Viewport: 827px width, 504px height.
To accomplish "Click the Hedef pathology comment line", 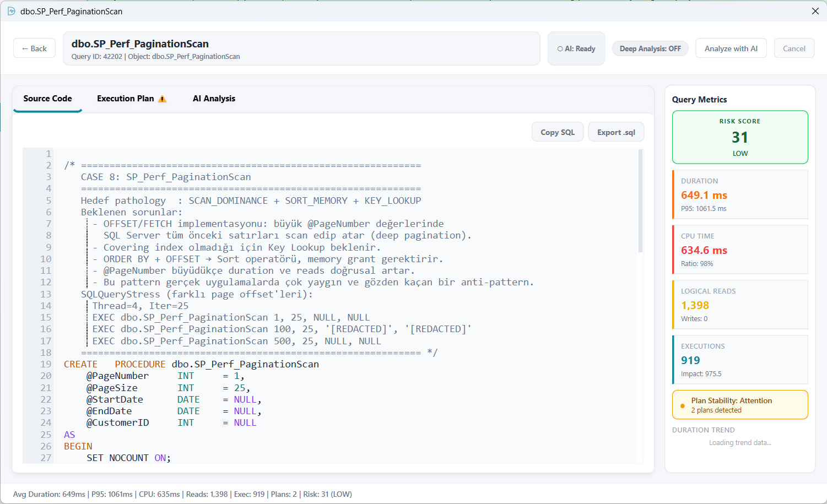I will click(251, 200).
